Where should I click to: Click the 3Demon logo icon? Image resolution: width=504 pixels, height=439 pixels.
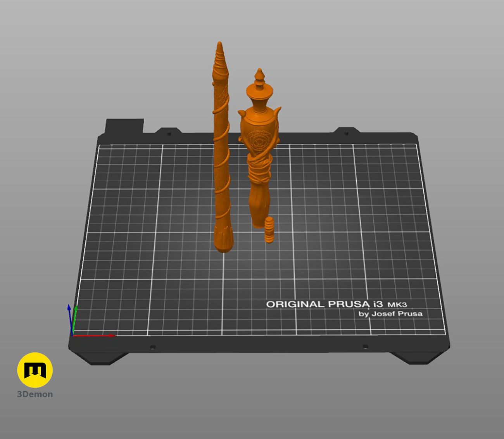point(35,370)
